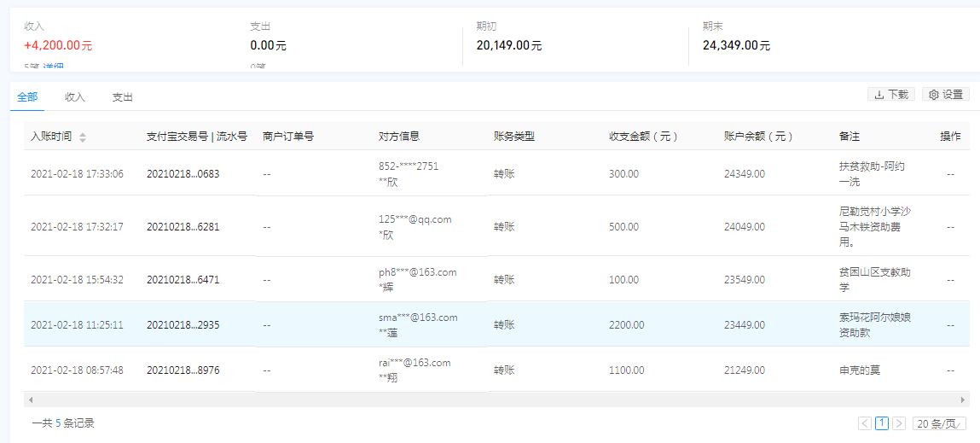
Task: Click the horizontal scrollbar's right arrow
Action: pos(964,399)
